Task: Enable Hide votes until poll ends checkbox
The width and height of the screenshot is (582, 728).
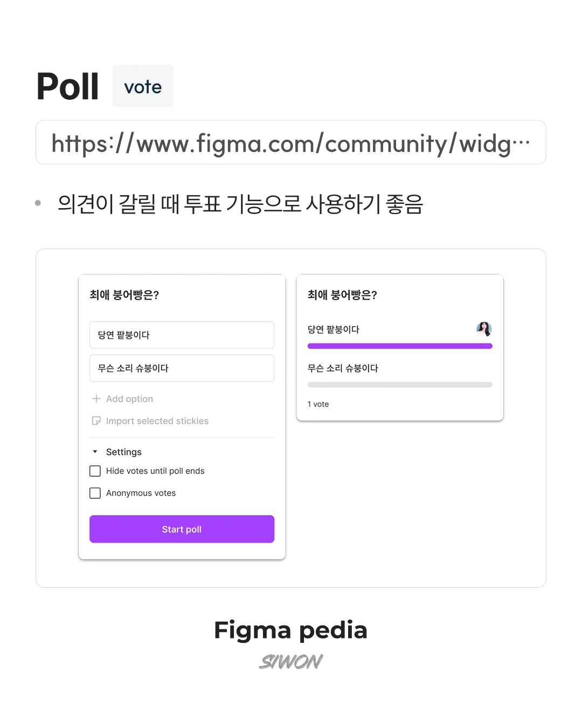Action: [95, 471]
